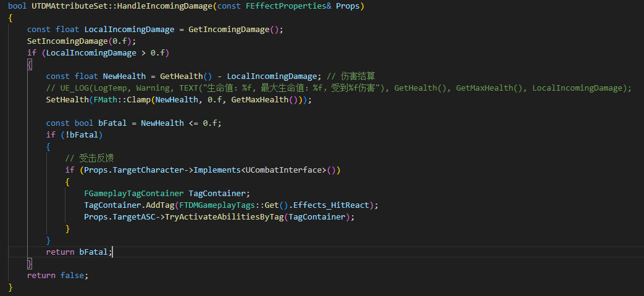Click Props.TargetCharacter in the if condition
Image resolution: width=644 pixels, height=296 pixels.
(x=133, y=170)
